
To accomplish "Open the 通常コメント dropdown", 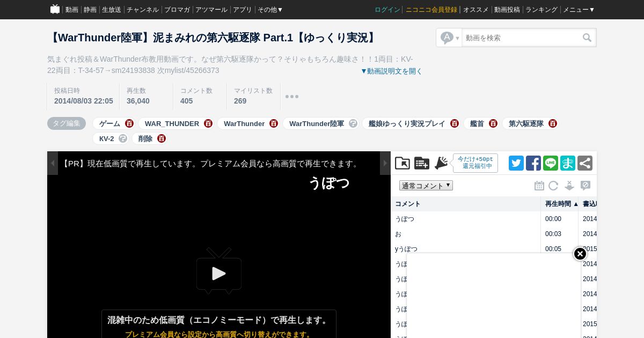I will point(426,186).
